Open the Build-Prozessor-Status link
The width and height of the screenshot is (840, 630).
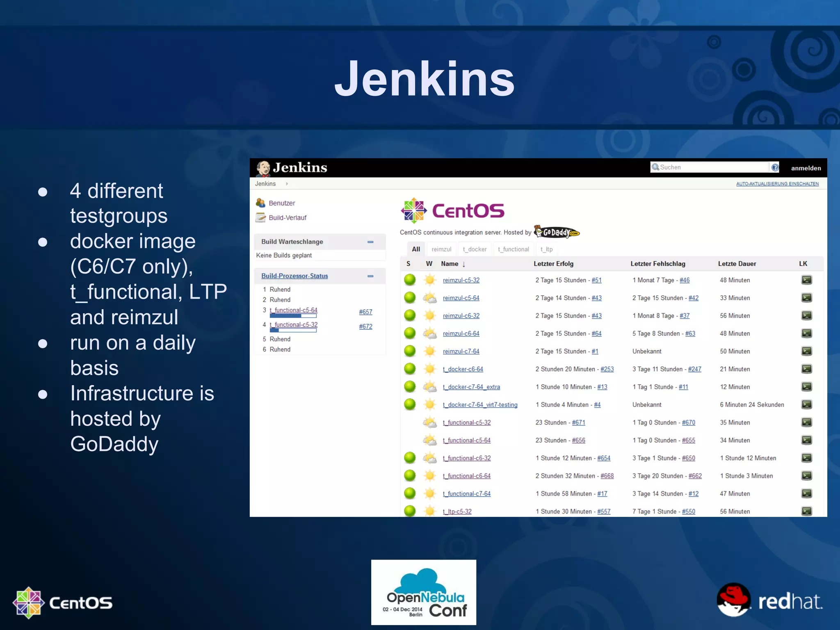294,276
